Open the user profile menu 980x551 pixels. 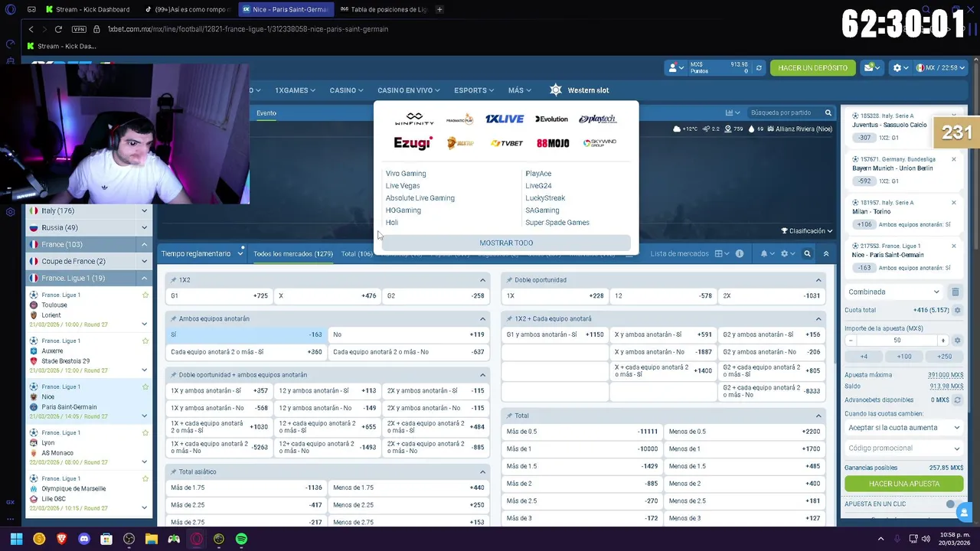pyautogui.click(x=676, y=68)
